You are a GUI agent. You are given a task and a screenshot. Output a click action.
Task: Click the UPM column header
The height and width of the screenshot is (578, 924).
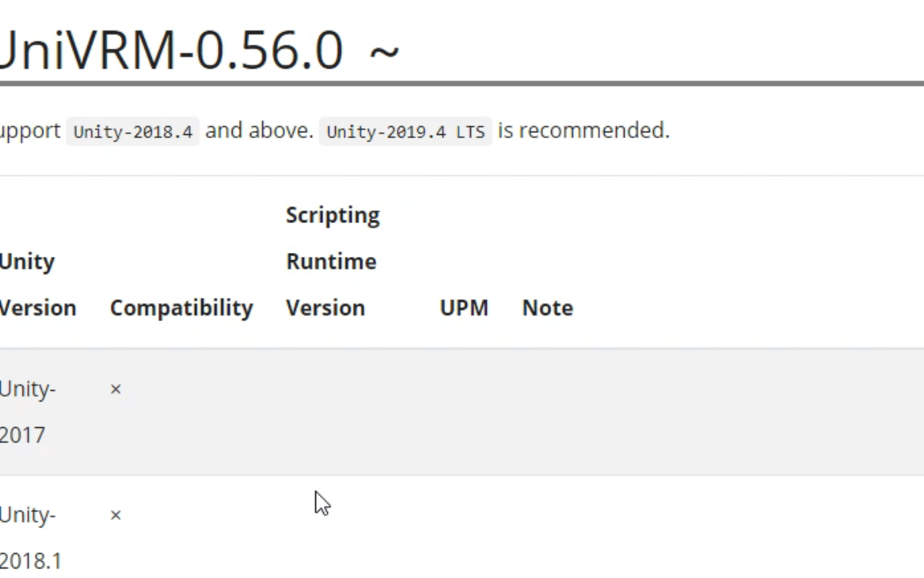coord(464,308)
